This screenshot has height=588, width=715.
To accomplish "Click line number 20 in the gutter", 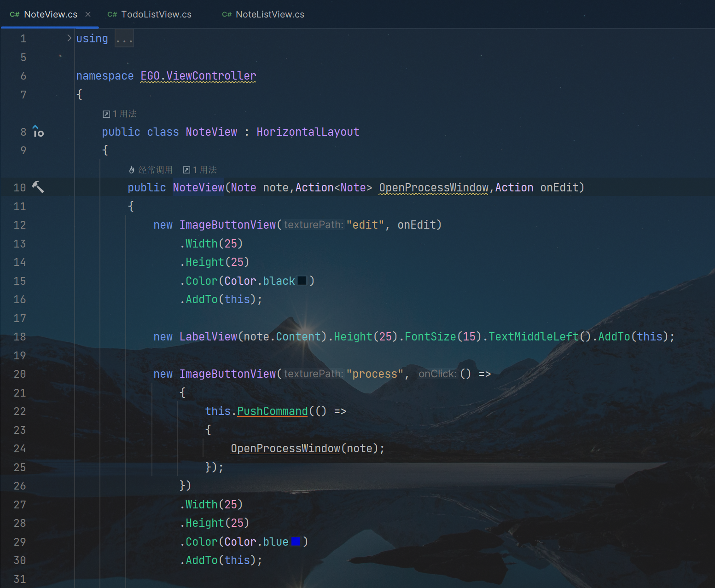I will coord(20,374).
